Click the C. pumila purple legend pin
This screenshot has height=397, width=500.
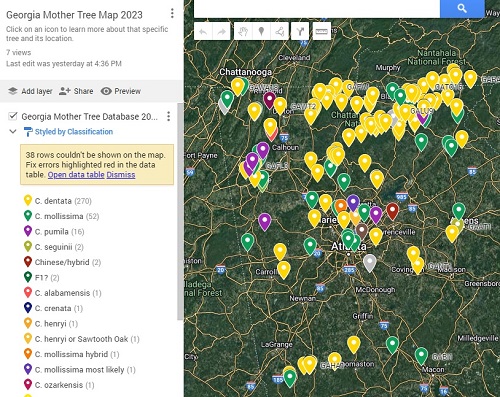pos(28,231)
